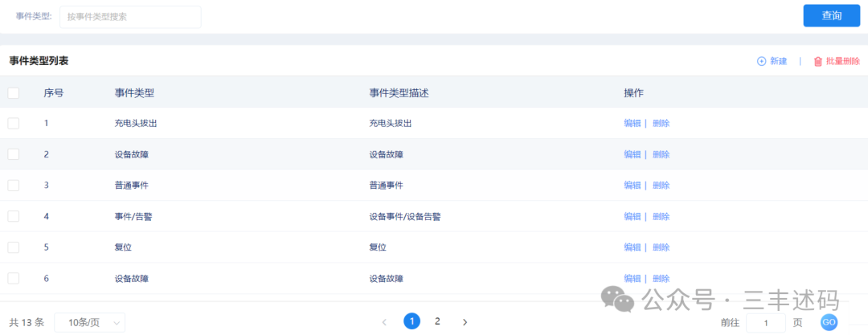The width and height of the screenshot is (868, 335).
Task: Click the GO jump button
Action: coord(829,322)
